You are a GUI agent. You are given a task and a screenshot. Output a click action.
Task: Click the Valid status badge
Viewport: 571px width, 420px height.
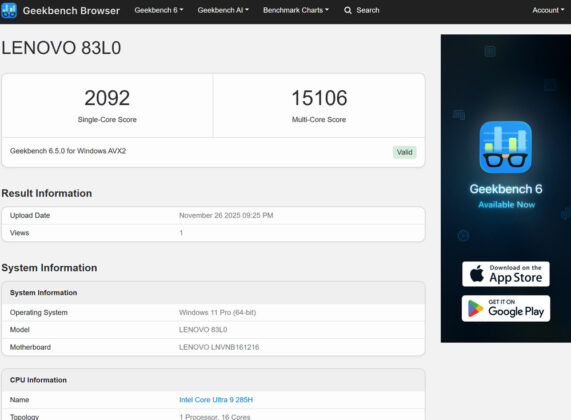[x=405, y=152]
